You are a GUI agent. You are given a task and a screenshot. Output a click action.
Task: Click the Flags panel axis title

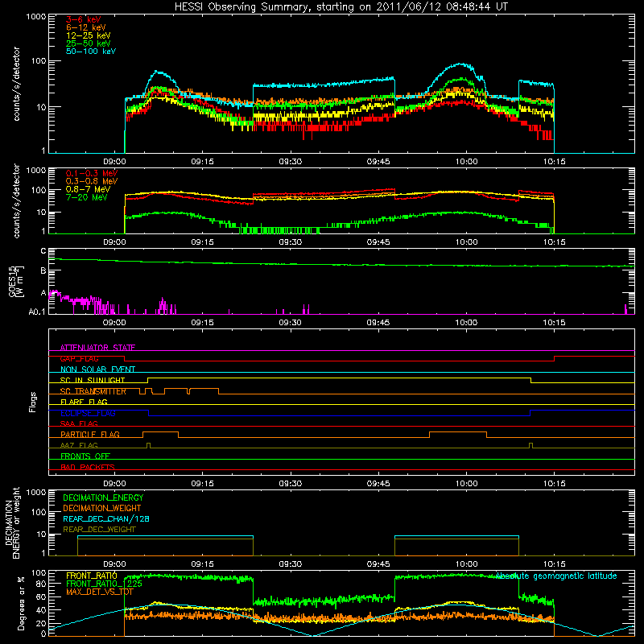click(x=32, y=402)
